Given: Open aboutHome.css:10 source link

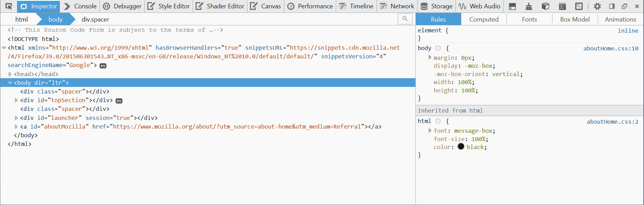Looking at the screenshot, I should click(x=611, y=48).
